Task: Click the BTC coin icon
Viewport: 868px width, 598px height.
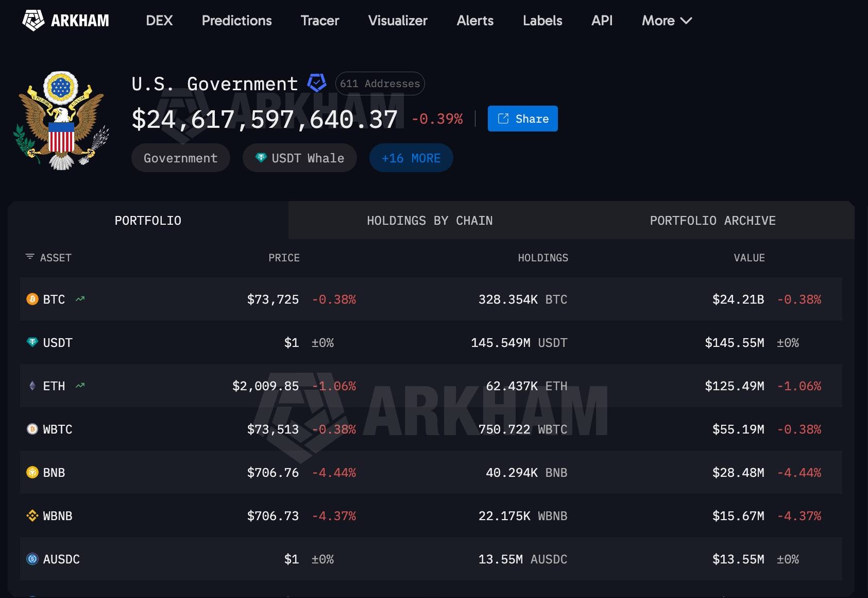Action: point(32,299)
